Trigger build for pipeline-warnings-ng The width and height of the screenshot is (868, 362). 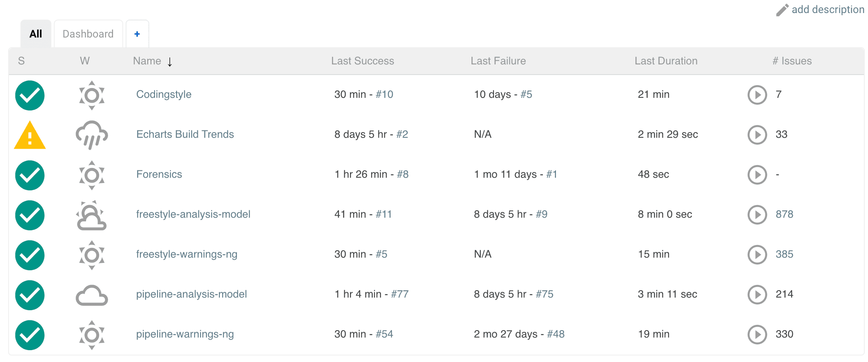(x=757, y=335)
